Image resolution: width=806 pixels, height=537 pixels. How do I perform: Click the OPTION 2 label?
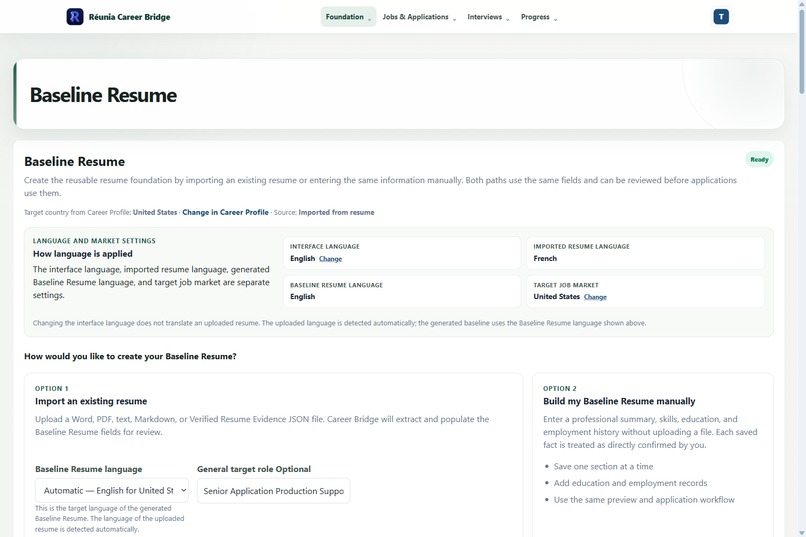tap(560, 388)
